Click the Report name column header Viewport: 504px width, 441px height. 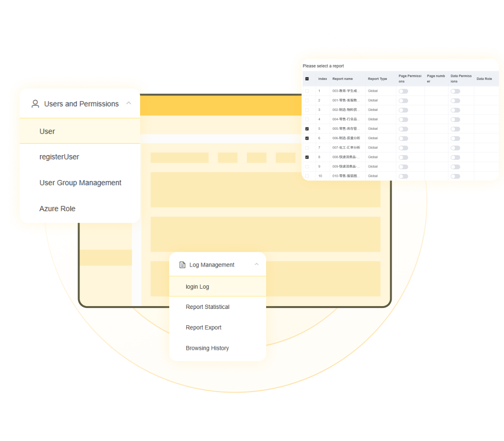tap(342, 79)
